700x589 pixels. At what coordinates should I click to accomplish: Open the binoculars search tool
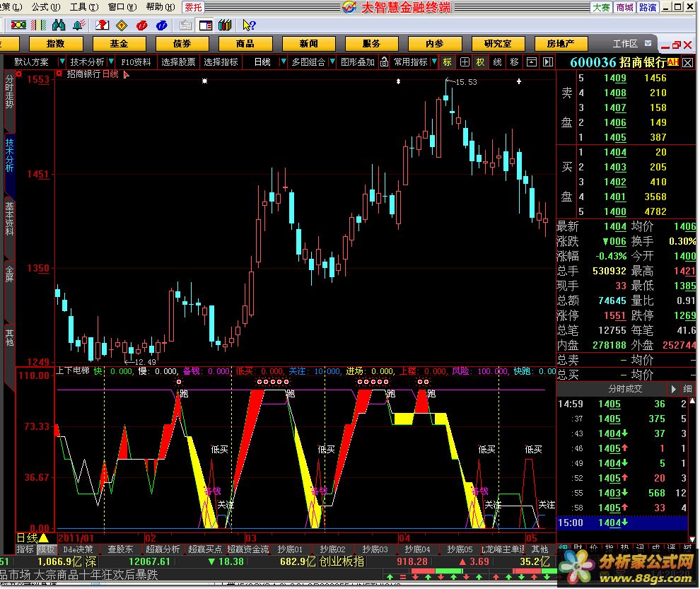point(59,25)
